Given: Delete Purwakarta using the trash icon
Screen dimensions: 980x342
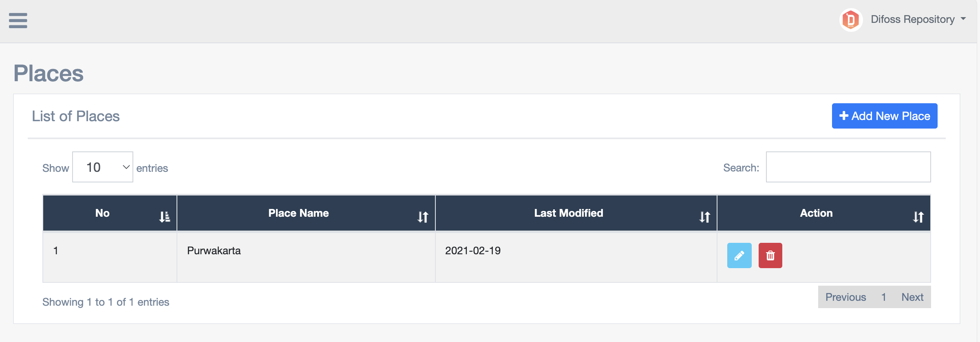Looking at the screenshot, I should [x=770, y=255].
